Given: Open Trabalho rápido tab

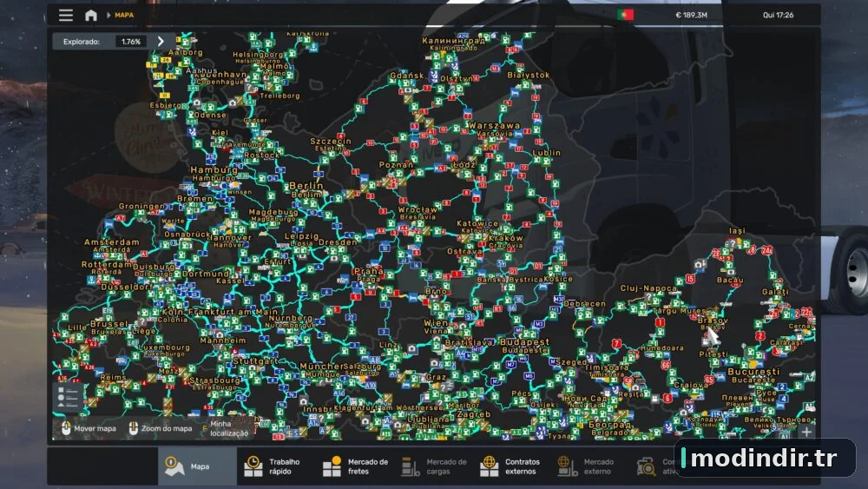Looking at the screenshot, I should [x=276, y=466].
